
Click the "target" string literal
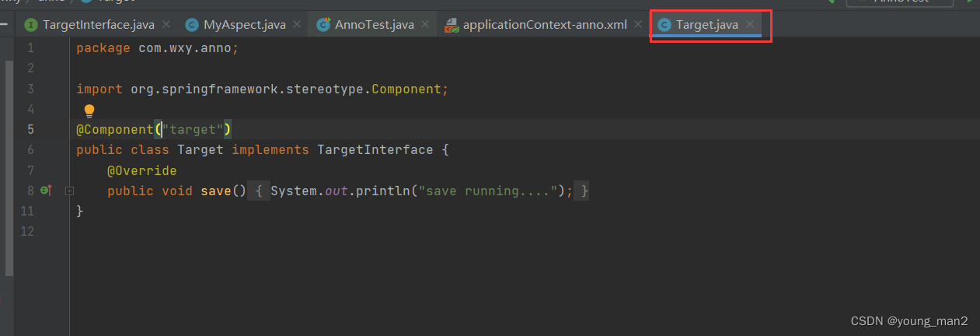click(x=193, y=129)
